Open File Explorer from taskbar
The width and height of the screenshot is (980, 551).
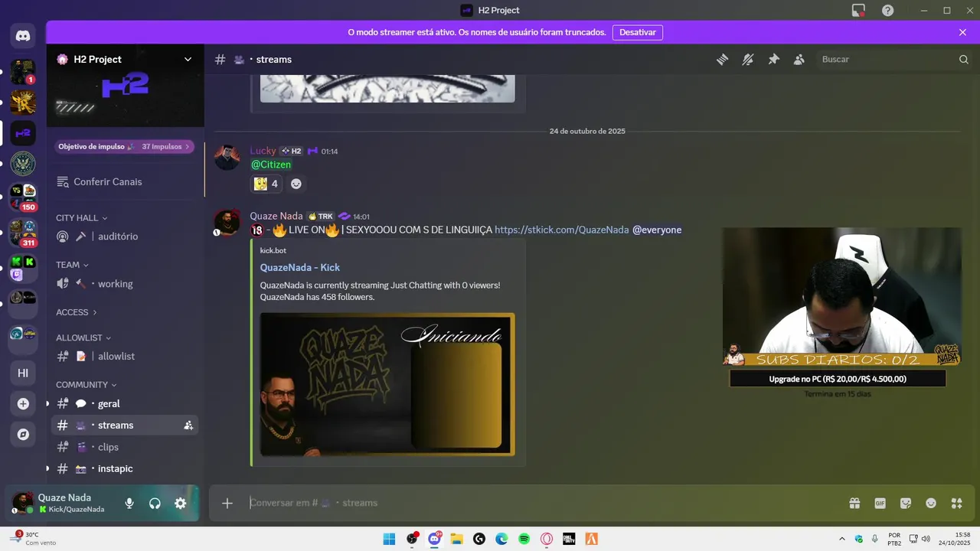tap(456, 539)
